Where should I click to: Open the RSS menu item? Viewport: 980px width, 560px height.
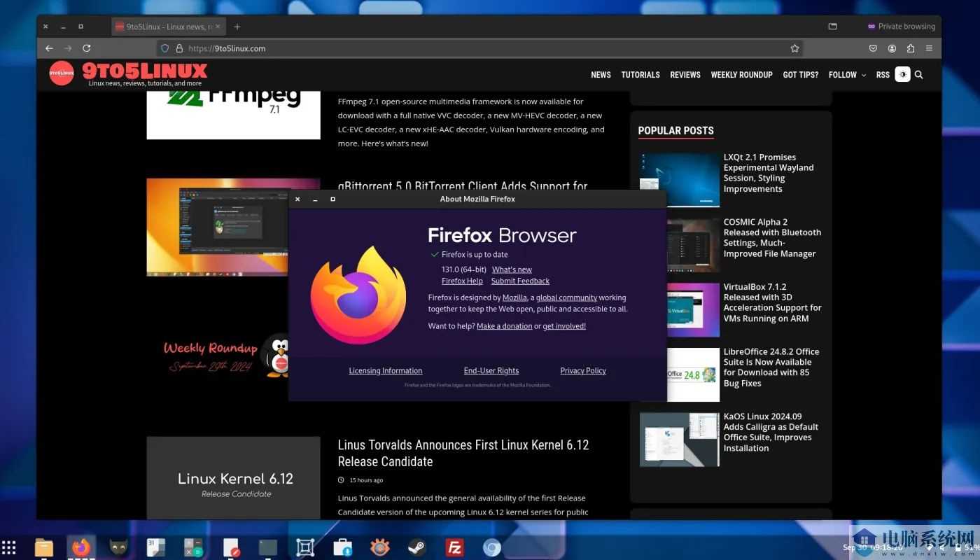coord(883,74)
